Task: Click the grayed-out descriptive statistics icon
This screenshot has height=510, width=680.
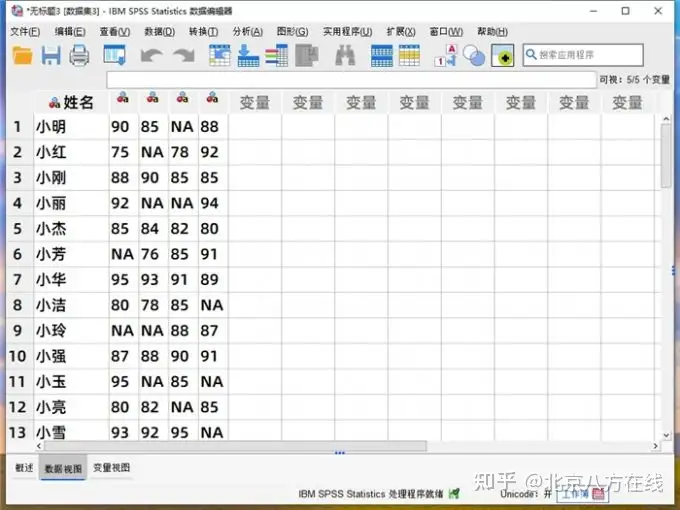Action: pos(307,56)
